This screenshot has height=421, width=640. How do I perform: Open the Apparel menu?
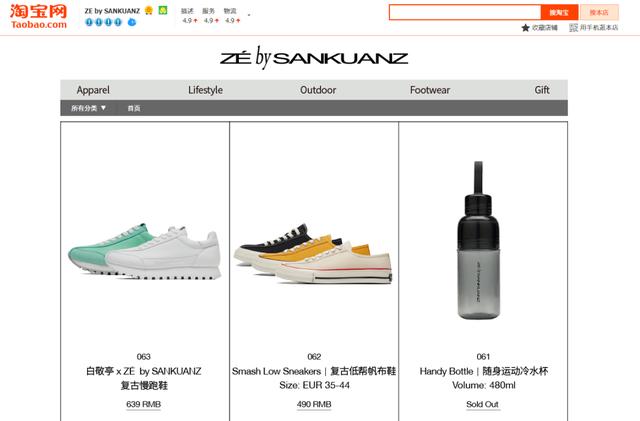[93, 90]
